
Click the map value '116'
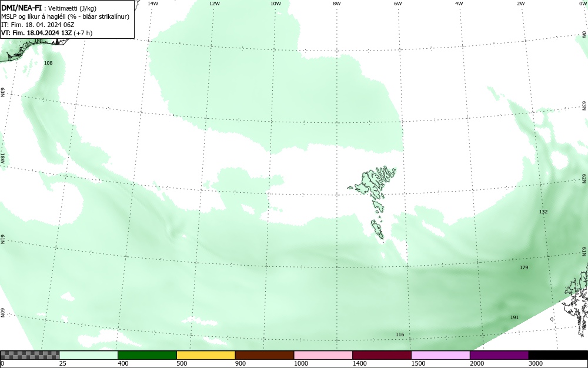[x=400, y=334]
